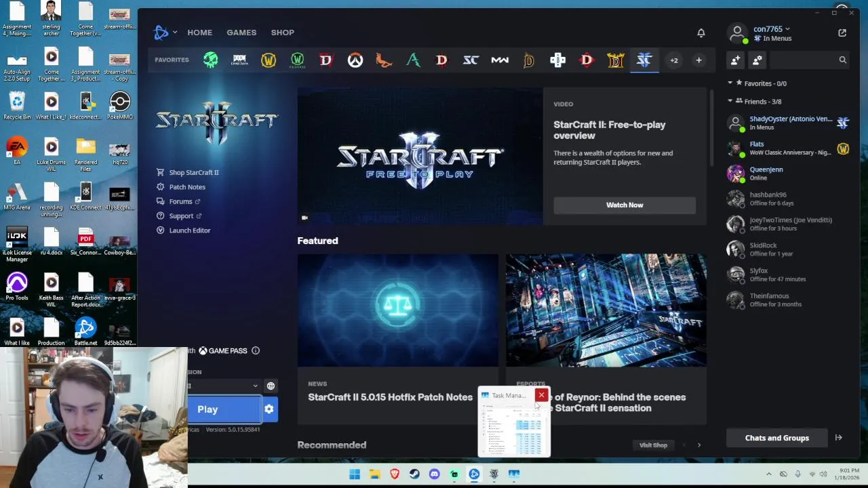
Task: Open WoW Classic green W icon
Action: 297,60
